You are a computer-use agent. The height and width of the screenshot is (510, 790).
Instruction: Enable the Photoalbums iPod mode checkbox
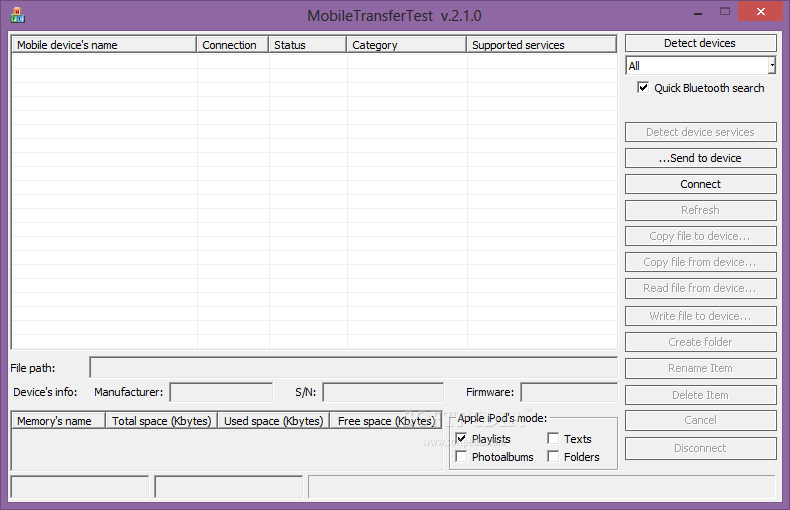(x=460, y=457)
